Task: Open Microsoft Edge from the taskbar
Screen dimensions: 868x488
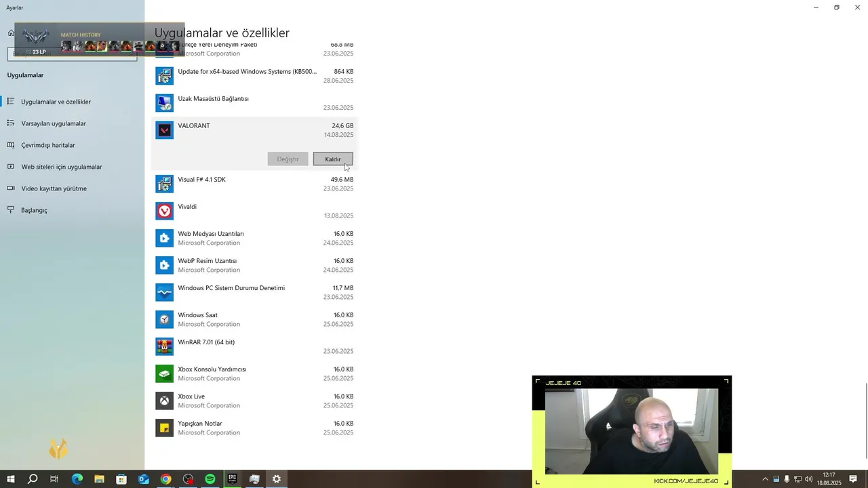Action: (x=77, y=479)
